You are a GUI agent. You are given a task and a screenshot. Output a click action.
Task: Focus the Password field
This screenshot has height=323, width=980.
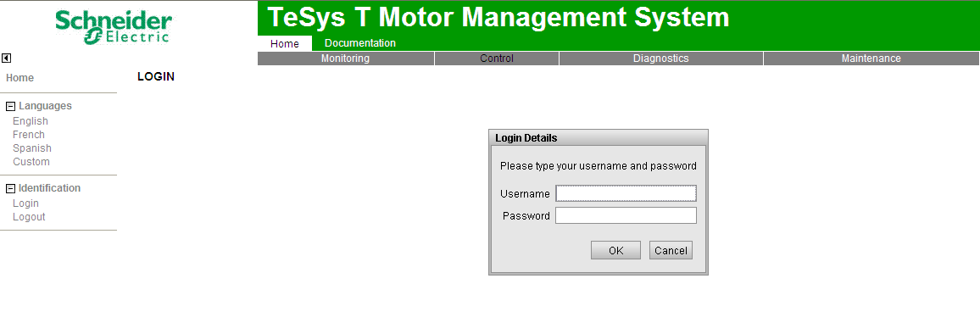626,215
